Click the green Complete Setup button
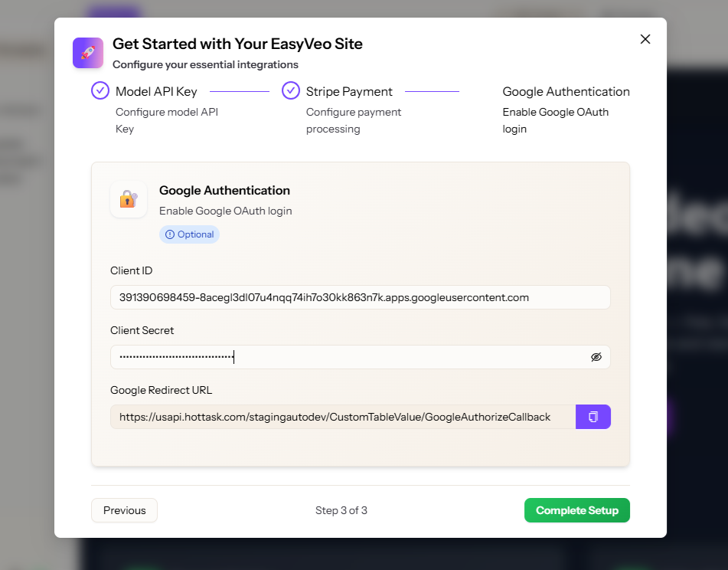This screenshot has height=570, width=728. [576, 510]
